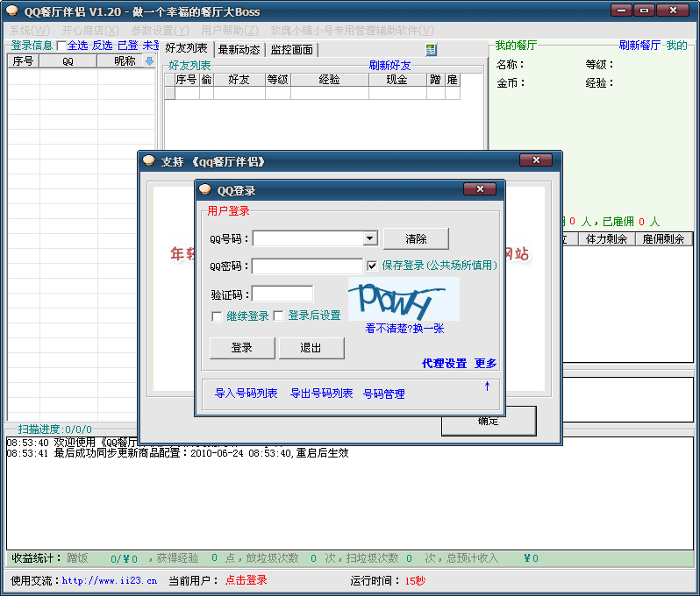Image resolution: width=700 pixels, height=596 pixels.
Task: Switch to the 监控画面 tab
Action: 292,50
